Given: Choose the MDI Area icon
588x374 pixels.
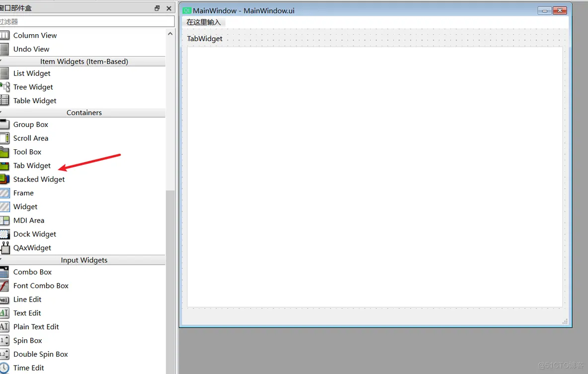Looking at the screenshot, I should (4, 220).
